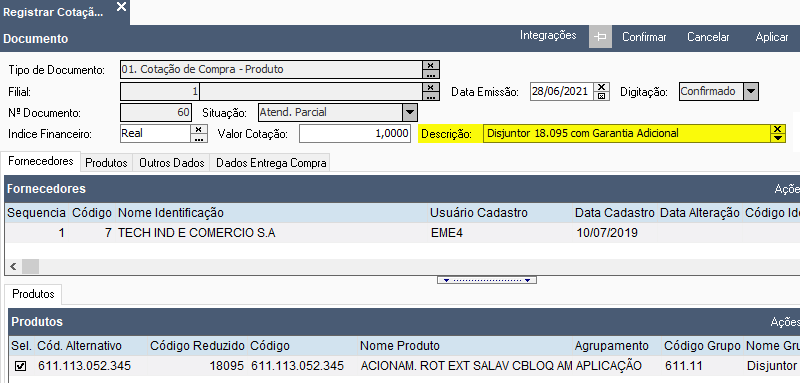Image resolution: width=800 pixels, height=383 pixels.
Task: Sort by Data Alteração column header
Action: (x=699, y=213)
